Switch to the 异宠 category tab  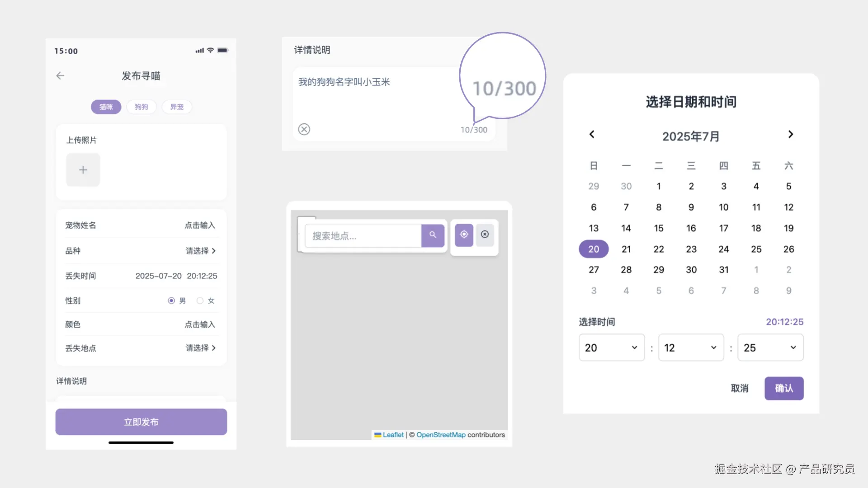(177, 107)
